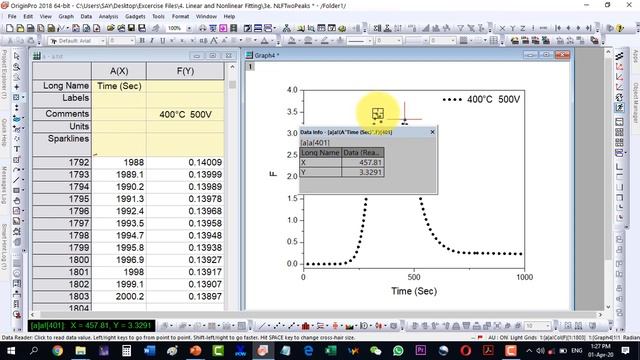Open the Format menu
The image size is (640, 360).
click(x=180, y=16)
